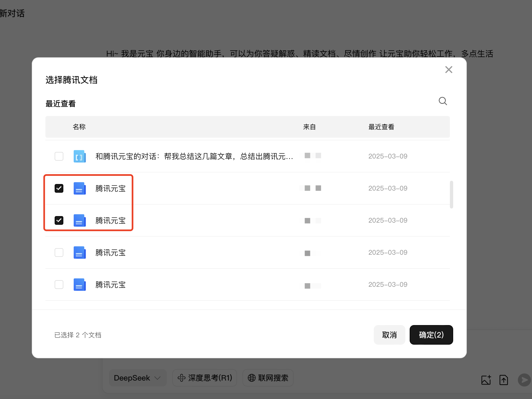Click the 来自 column header
The image size is (532, 399).
pyautogui.click(x=309, y=127)
